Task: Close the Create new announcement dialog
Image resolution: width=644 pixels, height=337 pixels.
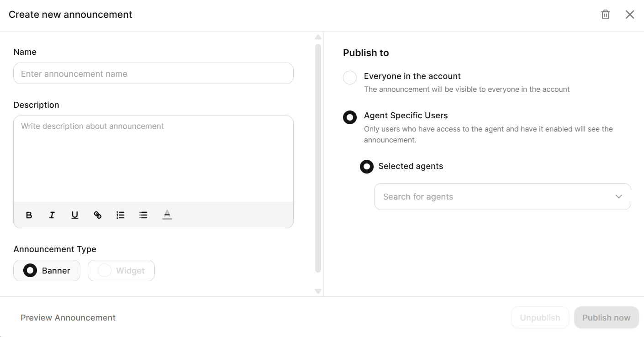Action: (x=630, y=15)
